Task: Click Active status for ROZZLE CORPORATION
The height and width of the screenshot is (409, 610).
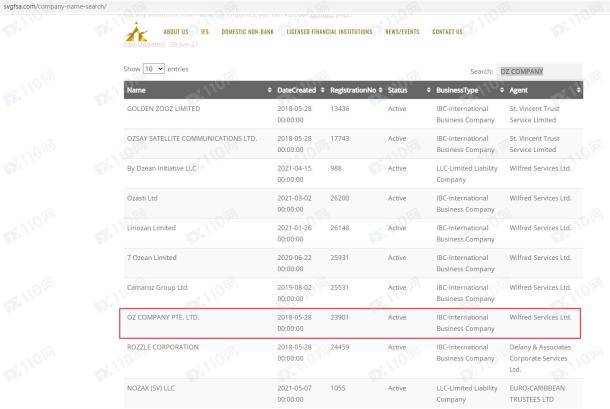Action: pyautogui.click(x=397, y=347)
